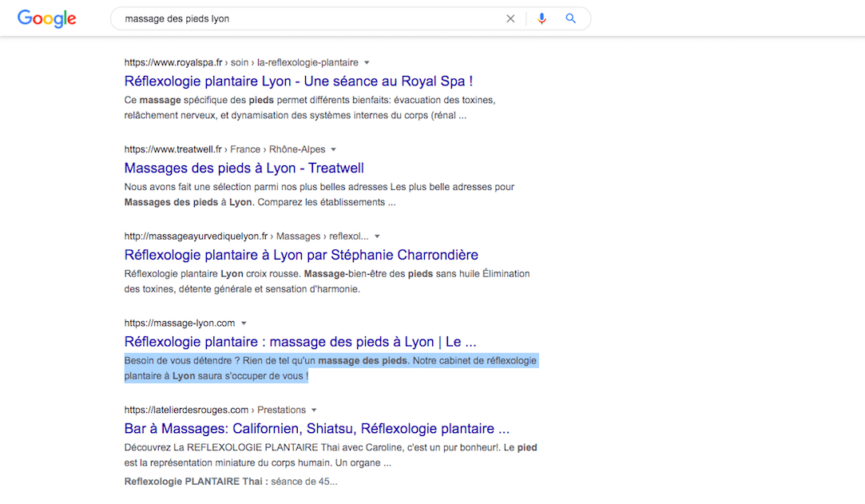865x504 pixels.
Task: Click the Royal Spa snippet starting 'Ce massage spécifique'
Action: click(x=309, y=108)
